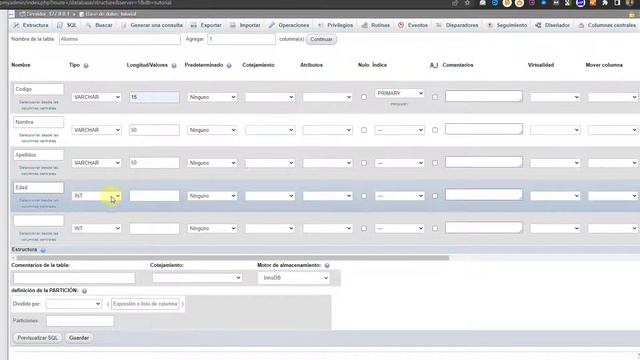Click the Seguimiento tab icon
This screenshot has width=640, height=360.
point(490,25)
